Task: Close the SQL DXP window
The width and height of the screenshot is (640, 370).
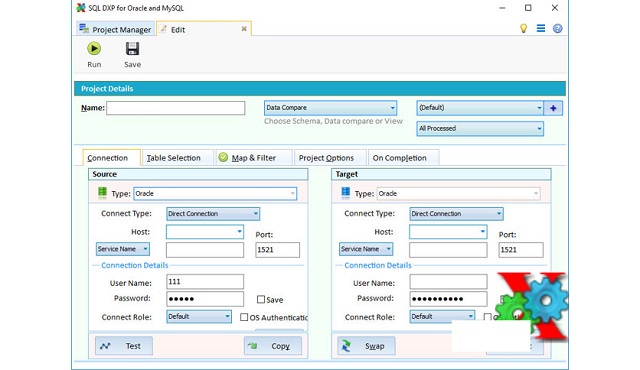Action: click(x=555, y=8)
